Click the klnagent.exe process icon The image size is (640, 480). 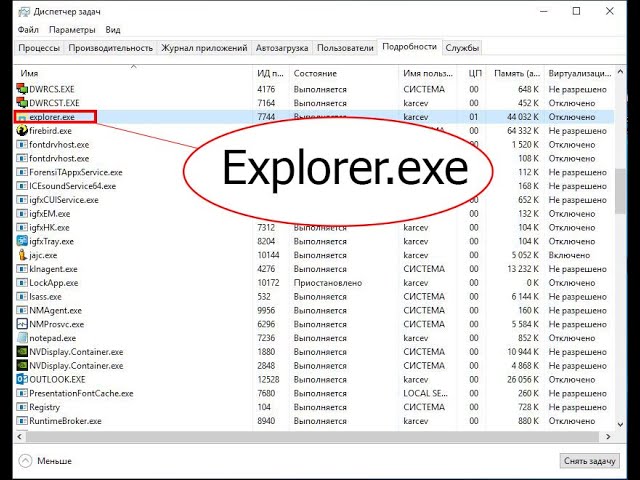[x=22, y=269]
